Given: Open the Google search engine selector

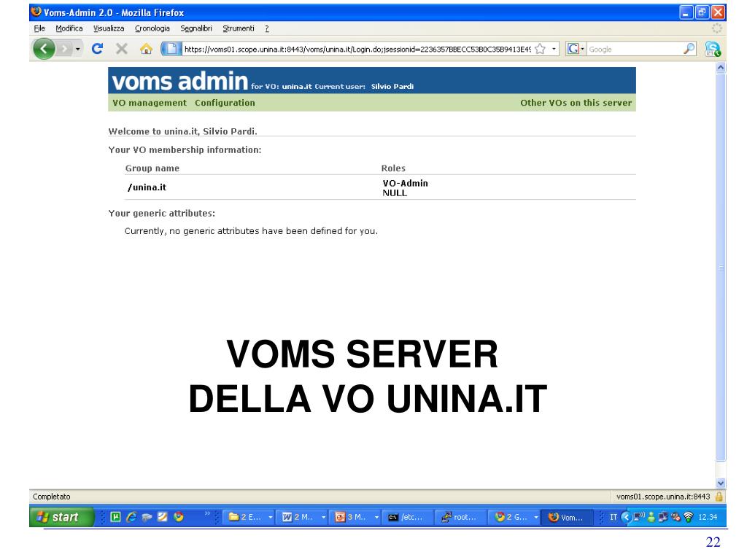Looking at the screenshot, I should [576, 49].
